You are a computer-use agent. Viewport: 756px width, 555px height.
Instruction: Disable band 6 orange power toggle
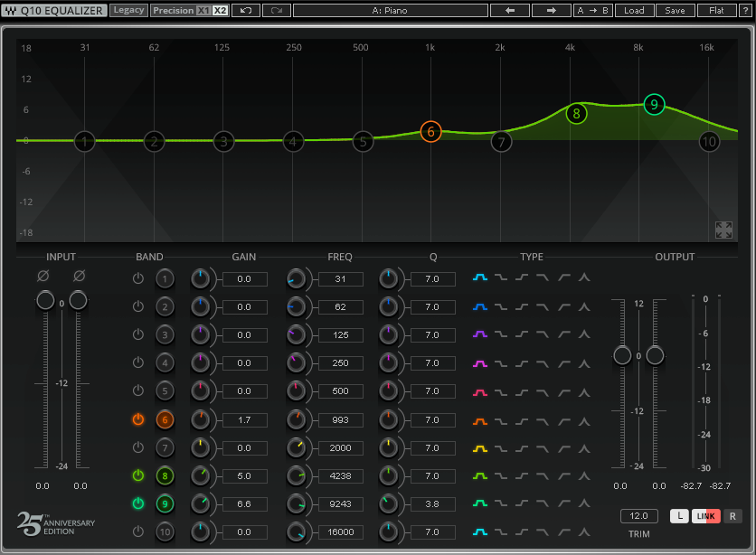pyautogui.click(x=138, y=419)
